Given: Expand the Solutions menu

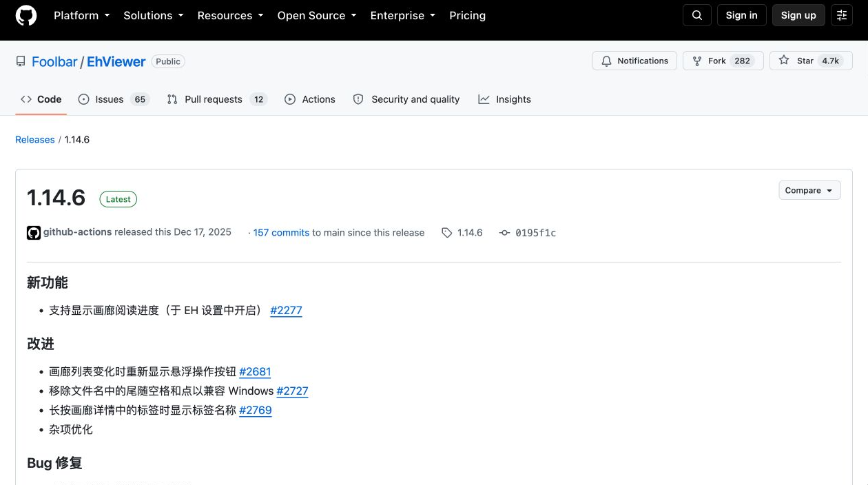Looking at the screenshot, I should coord(154,15).
